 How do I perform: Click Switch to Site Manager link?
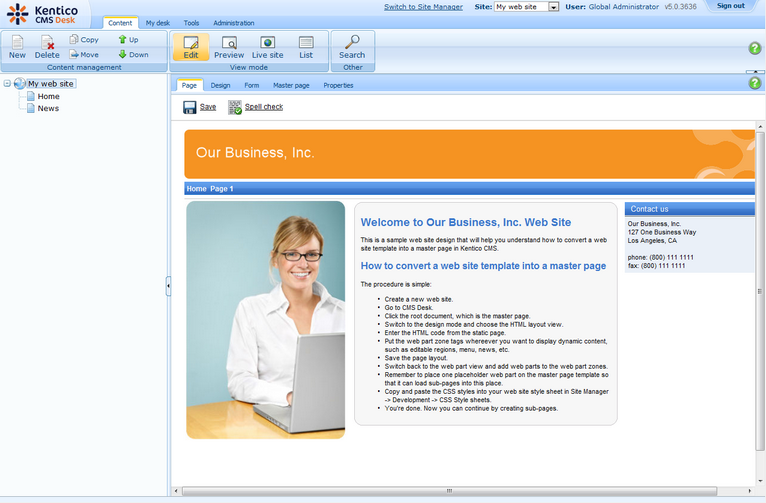tap(423, 6)
